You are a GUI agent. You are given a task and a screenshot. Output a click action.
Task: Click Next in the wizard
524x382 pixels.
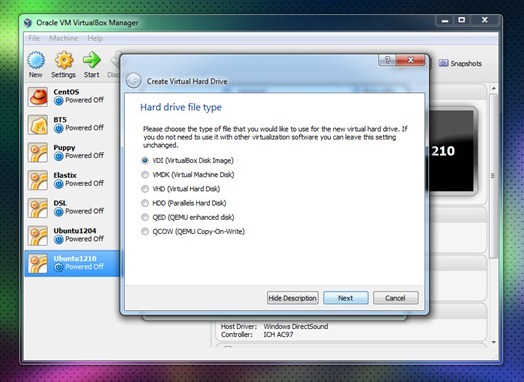coord(346,298)
